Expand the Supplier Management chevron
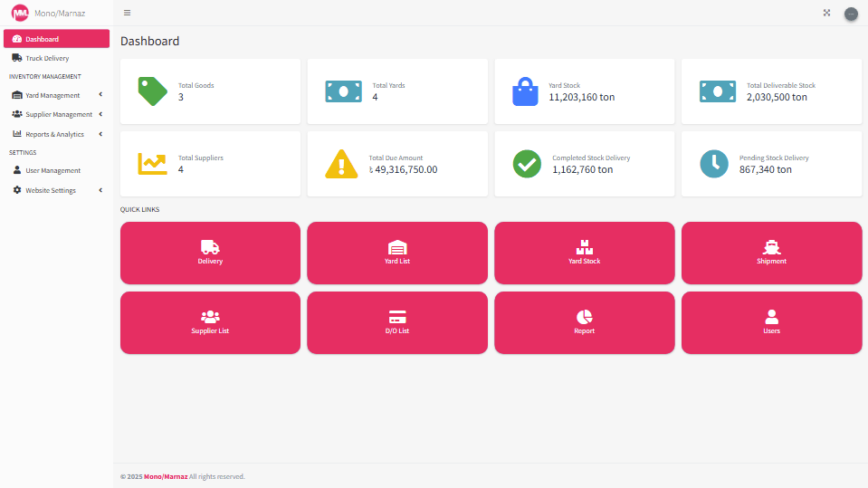868x488 pixels. 100,114
